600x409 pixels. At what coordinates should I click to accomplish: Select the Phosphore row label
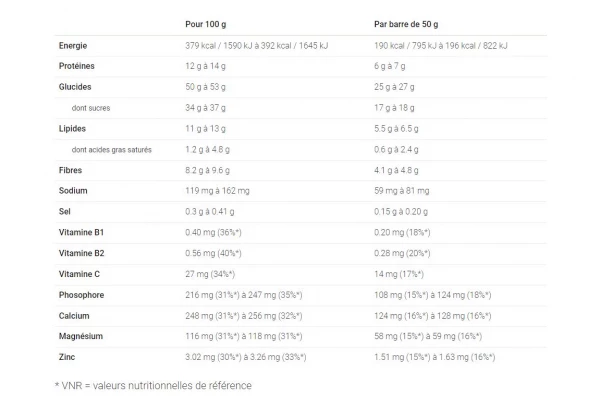(81, 295)
